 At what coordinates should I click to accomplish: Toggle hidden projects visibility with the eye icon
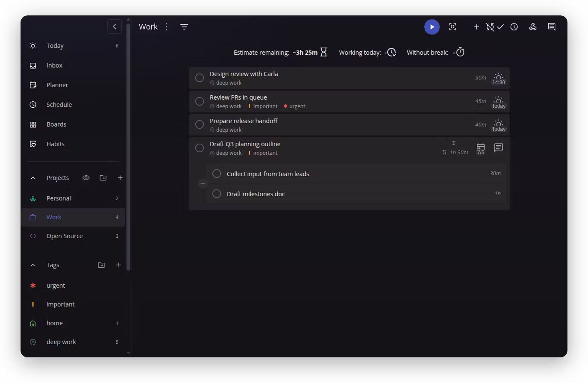86,178
